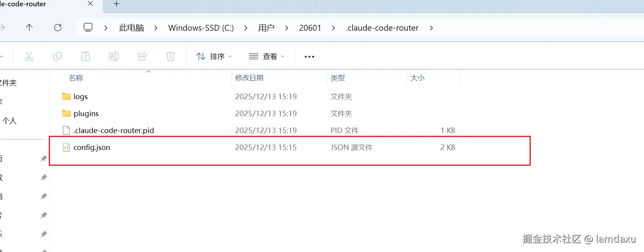The width and height of the screenshot is (644, 252).
Task: Navigate to 用户 in breadcrumb
Action: (266, 28)
